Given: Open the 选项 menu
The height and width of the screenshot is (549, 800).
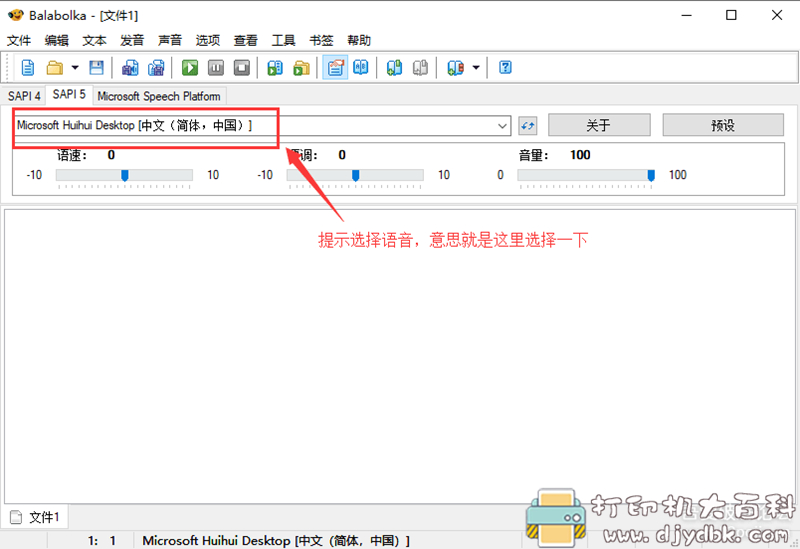Looking at the screenshot, I should tap(208, 40).
